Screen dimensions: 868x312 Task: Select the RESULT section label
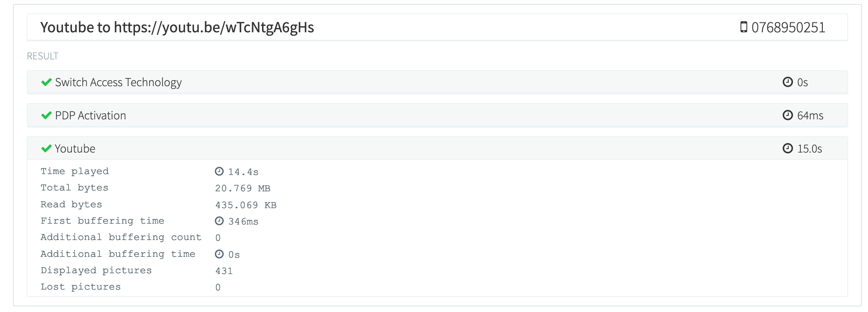click(x=43, y=56)
